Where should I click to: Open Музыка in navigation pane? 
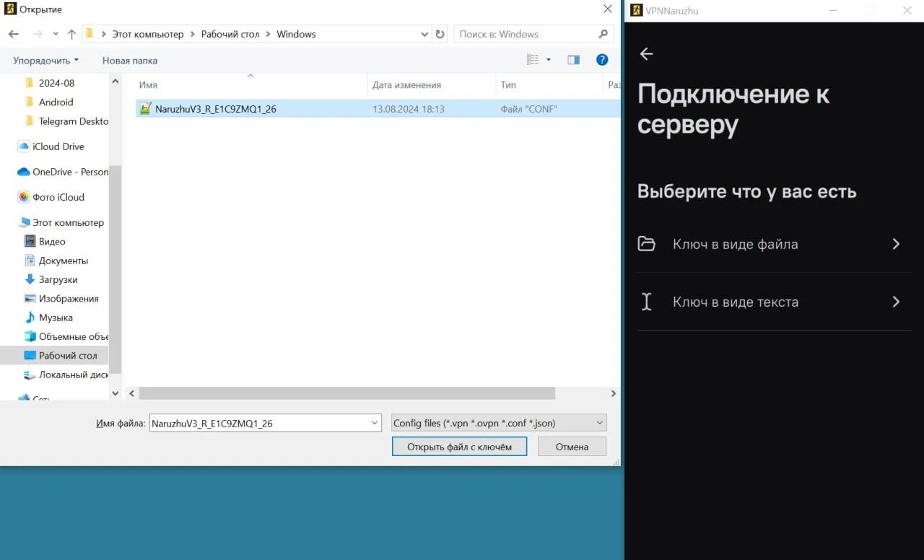point(48,318)
